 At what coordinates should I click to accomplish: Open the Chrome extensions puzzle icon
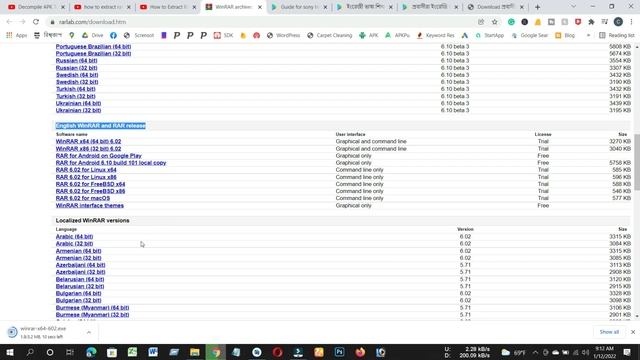[591, 22]
